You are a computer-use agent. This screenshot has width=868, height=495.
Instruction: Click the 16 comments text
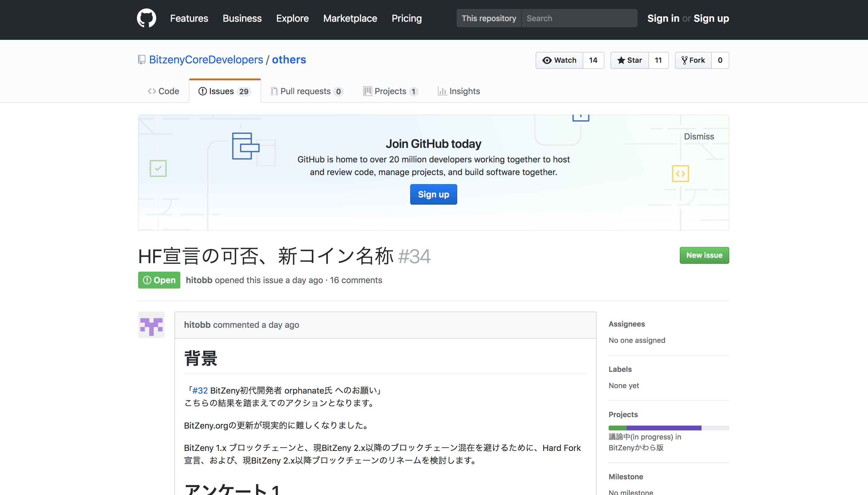coord(356,280)
